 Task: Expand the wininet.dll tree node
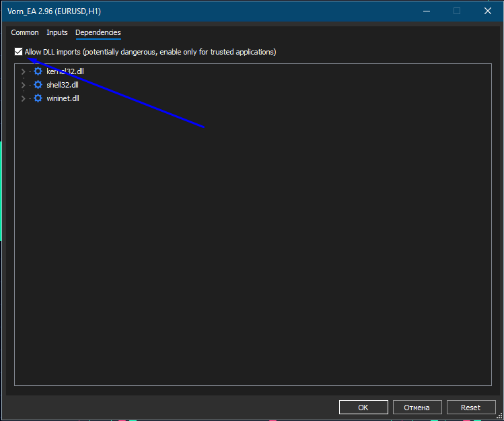(x=23, y=98)
